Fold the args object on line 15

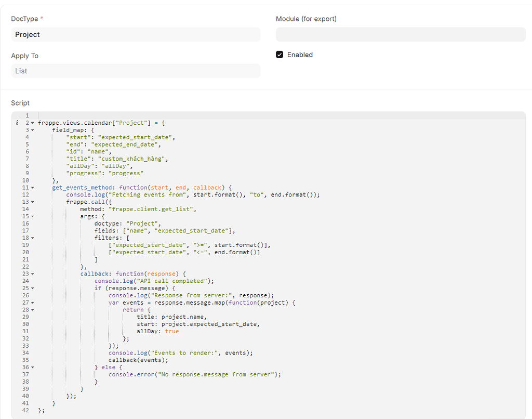(x=34, y=216)
